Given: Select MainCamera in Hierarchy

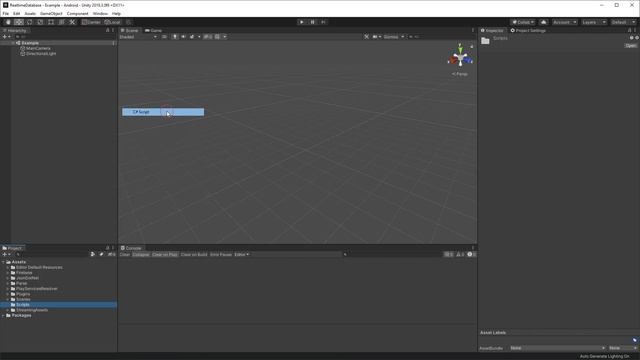Looking at the screenshot, I should click(x=38, y=48).
